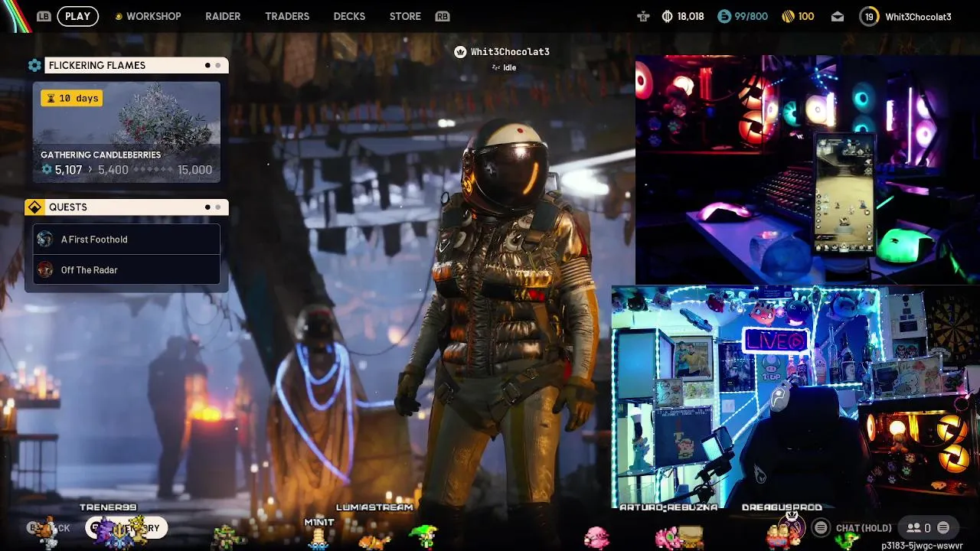The width and height of the screenshot is (980, 551).
Task: Click the RB bumper navigation icon
Action: pyautogui.click(x=442, y=16)
